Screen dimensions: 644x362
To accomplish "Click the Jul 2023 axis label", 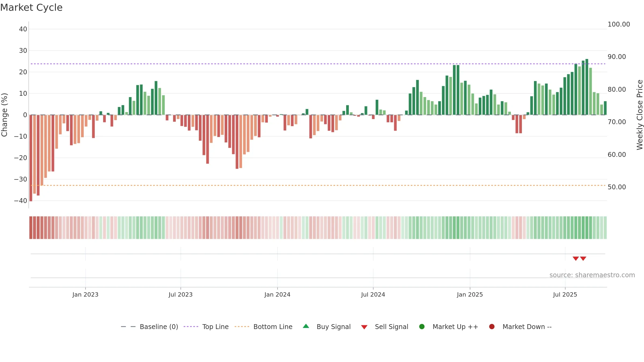I will (181, 295).
